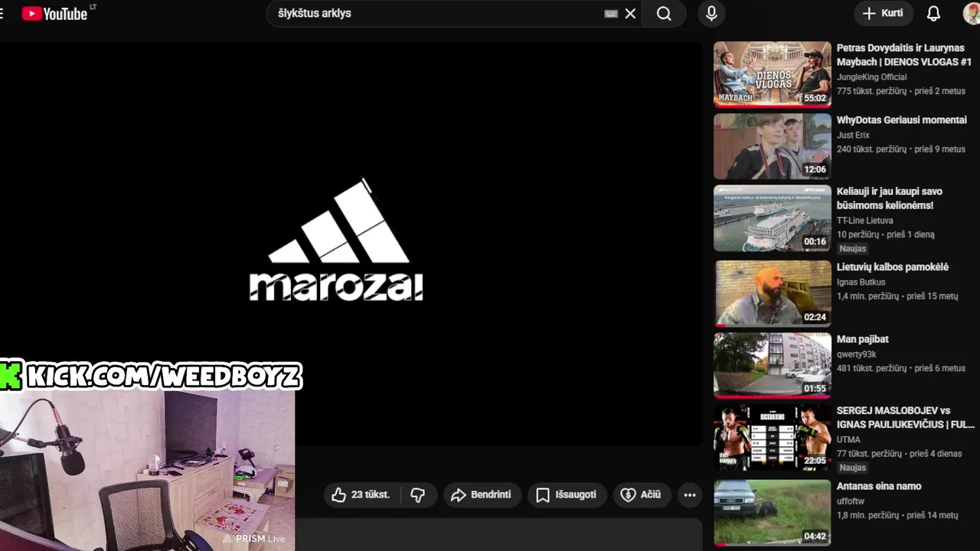Image resolution: width=980 pixels, height=551 pixels.
Task: Open Dienos Vlogas thumbnail 55:02
Action: coord(773,74)
